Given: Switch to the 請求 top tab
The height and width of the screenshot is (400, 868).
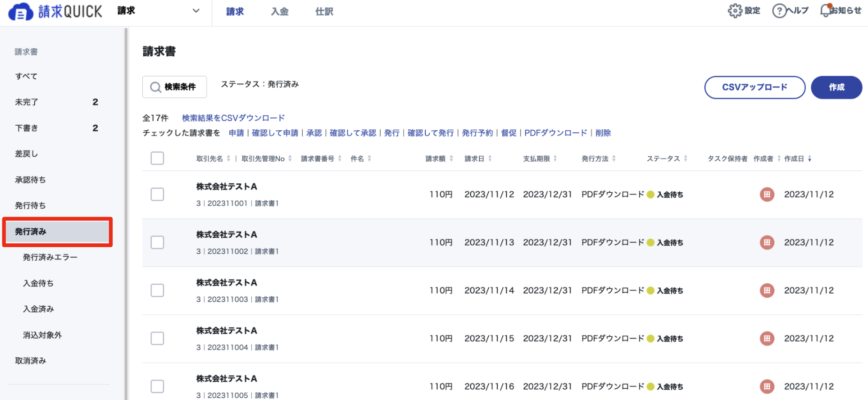Looking at the screenshot, I should pos(235,12).
